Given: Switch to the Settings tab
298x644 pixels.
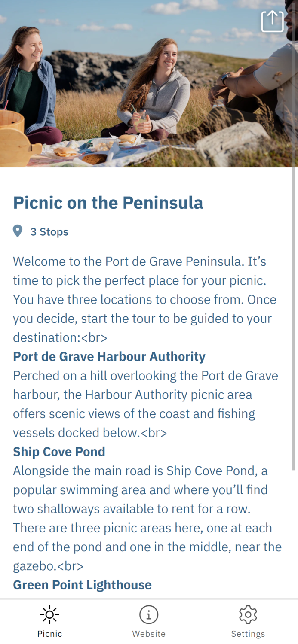Looking at the screenshot, I should [248, 620].
